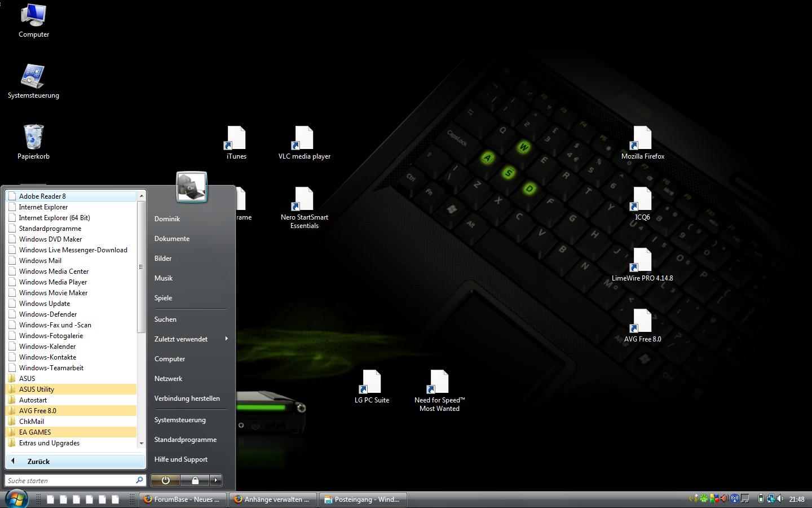
Task: Click the Windows Start orb
Action: 16,499
